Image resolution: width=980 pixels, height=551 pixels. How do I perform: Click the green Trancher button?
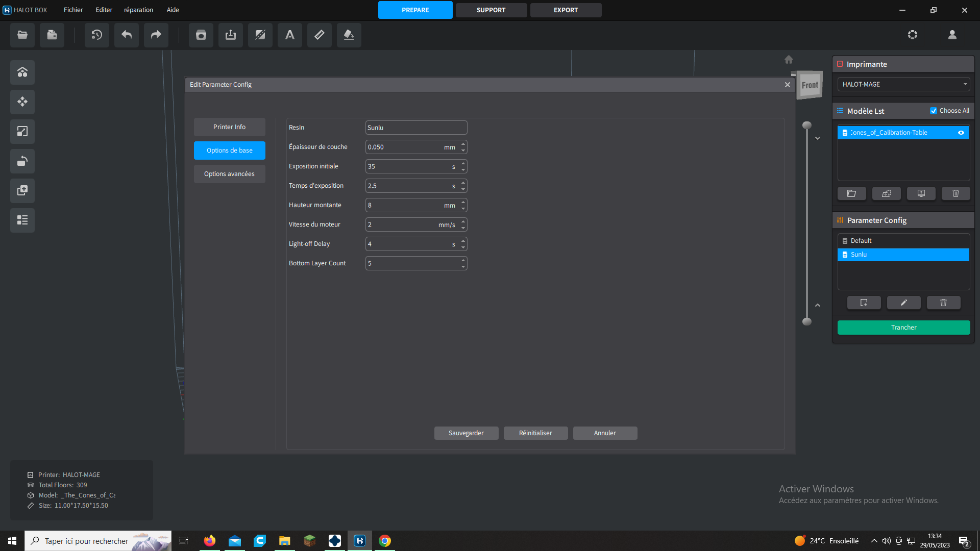pos(903,328)
